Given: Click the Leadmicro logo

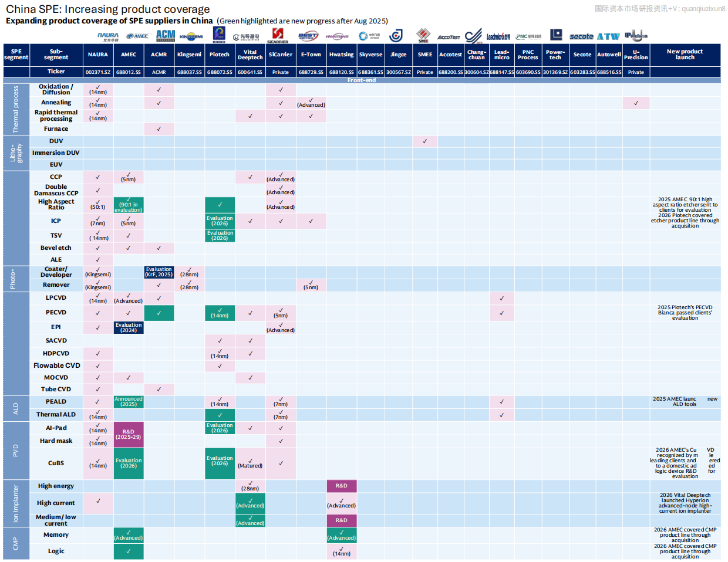Looking at the screenshot, I should click(x=498, y=36).
